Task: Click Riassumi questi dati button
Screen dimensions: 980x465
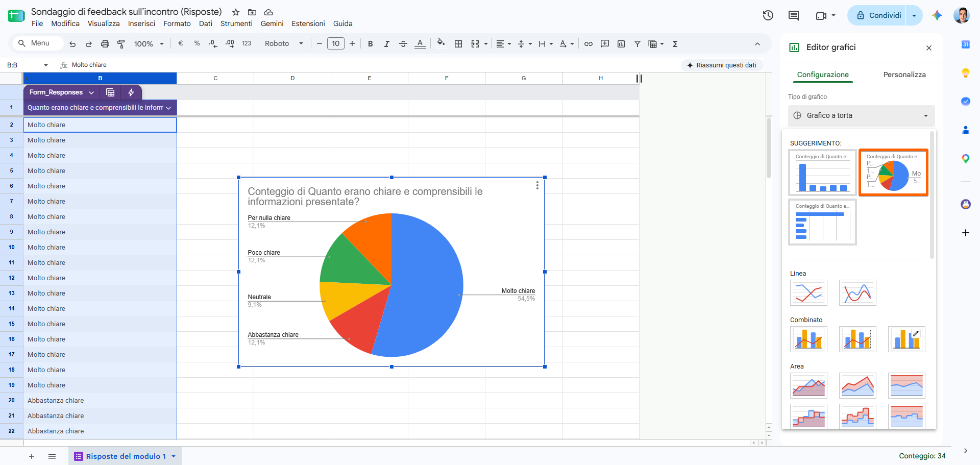Action: click(722, 65)
